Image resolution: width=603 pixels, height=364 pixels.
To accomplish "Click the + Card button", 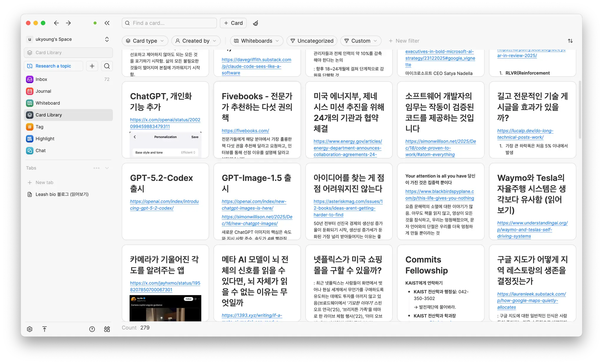I will tap(233, 23).
